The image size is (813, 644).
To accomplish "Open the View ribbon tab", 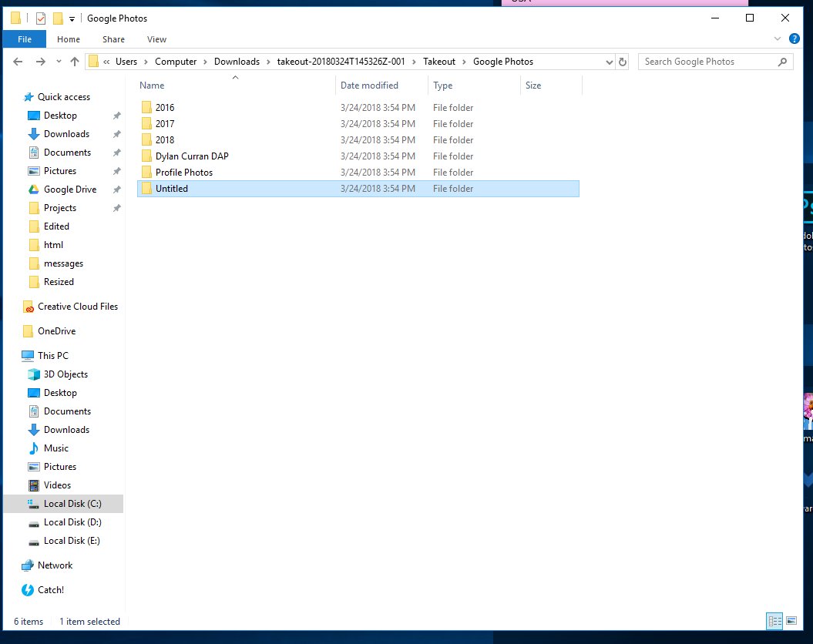I will point(156,39).
